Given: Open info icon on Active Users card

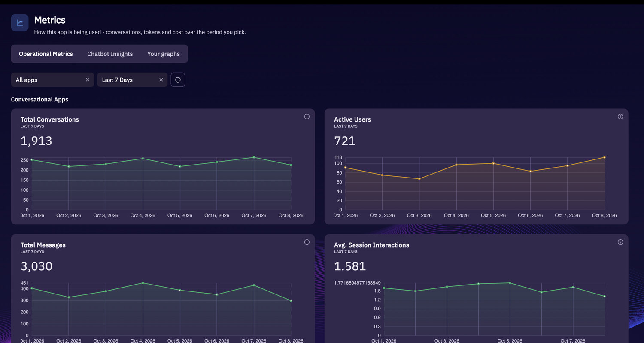Looking at the screenshot, I should point(620,116).
